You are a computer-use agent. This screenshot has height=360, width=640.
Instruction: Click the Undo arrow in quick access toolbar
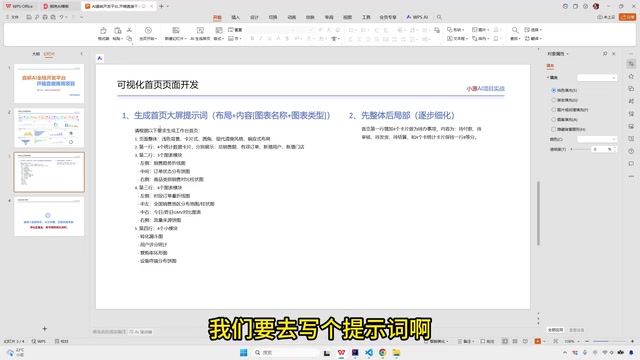tap(62, 17)
